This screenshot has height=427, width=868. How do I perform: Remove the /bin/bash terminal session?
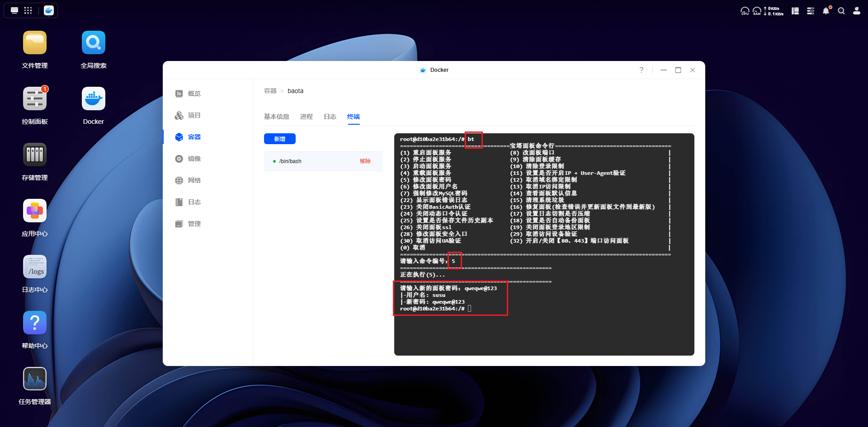[365, 161]
